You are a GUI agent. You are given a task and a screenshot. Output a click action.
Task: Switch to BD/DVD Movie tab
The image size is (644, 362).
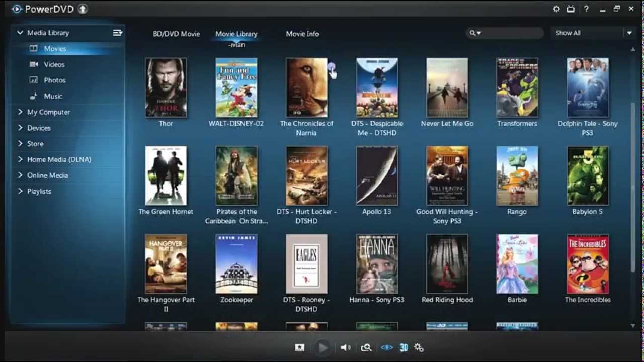click(x=176, y=34)
